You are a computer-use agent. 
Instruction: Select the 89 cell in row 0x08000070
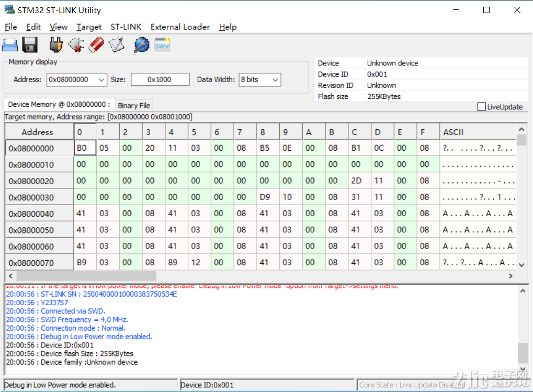[x=176, y=262]
